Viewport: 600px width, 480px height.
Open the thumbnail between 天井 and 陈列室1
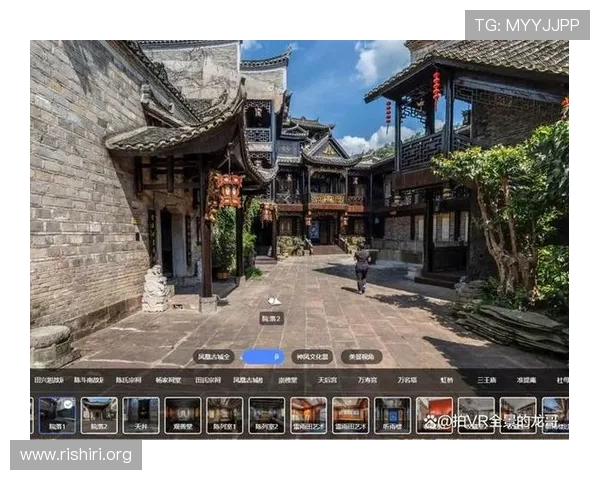(183, 415)
